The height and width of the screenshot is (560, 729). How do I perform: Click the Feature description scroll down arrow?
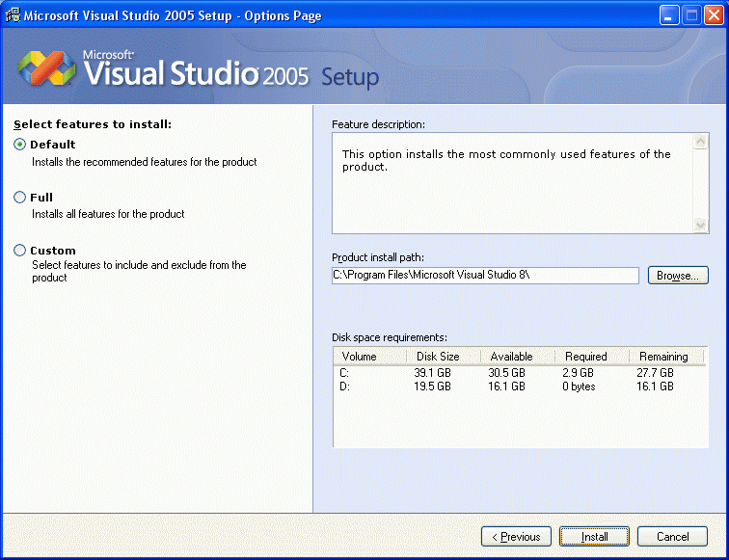[701, 225]
